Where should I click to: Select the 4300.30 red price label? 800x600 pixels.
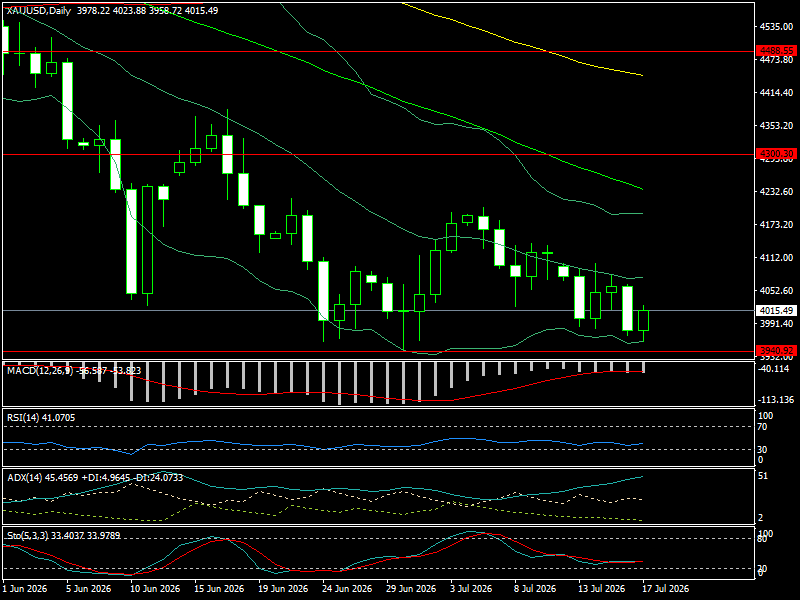[776, 154]
